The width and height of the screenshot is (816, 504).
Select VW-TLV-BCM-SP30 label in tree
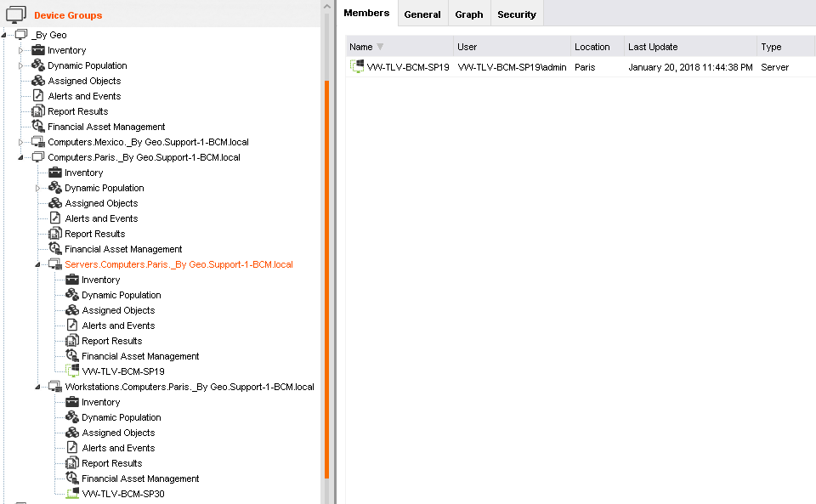tap(123, 494)
